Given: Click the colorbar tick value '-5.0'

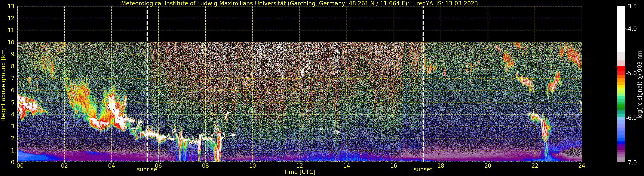Looking at the screenshot, I should [631, 73].
